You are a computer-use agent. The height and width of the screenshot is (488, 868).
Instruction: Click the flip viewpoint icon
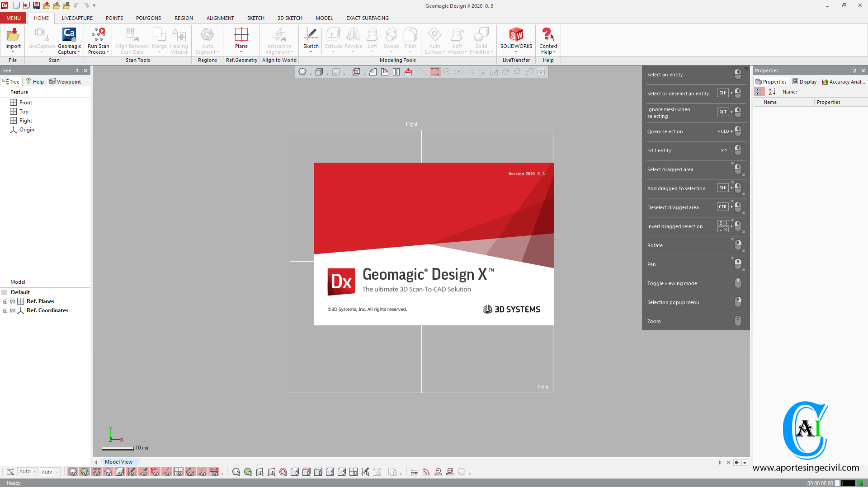pyautogui.click(x=396, y=72)
